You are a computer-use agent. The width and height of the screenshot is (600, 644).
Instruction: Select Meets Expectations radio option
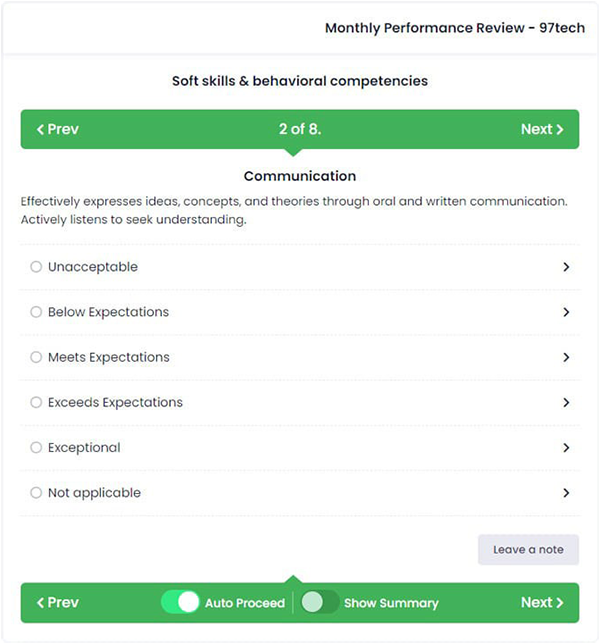[36, 357]
